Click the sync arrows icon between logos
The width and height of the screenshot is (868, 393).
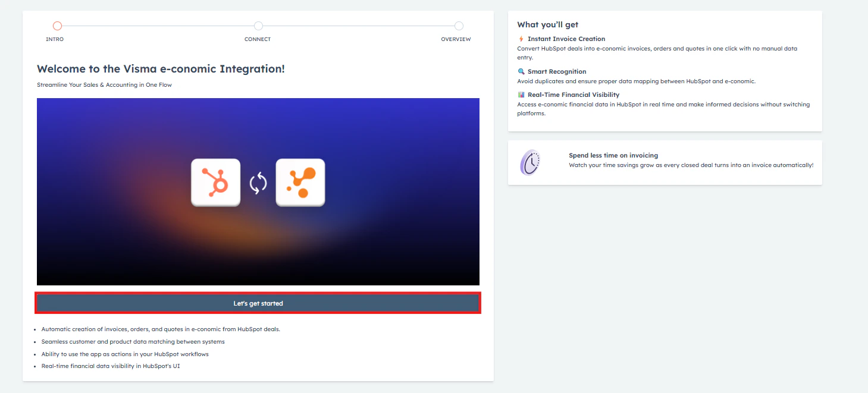click(x=258, y=183)
